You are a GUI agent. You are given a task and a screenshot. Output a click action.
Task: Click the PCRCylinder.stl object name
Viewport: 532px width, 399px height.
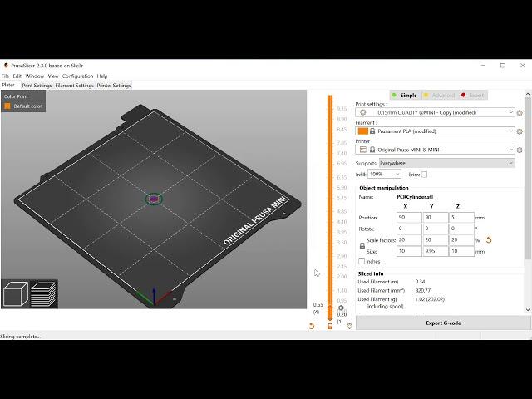(x=415, y=197)
